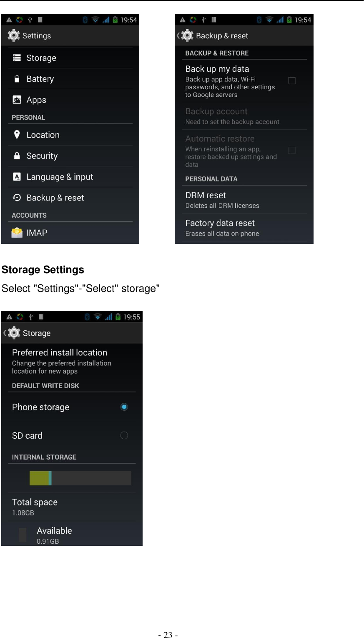Enable Back up my data checkbox
364x638 pixels.
coord(291,80)
